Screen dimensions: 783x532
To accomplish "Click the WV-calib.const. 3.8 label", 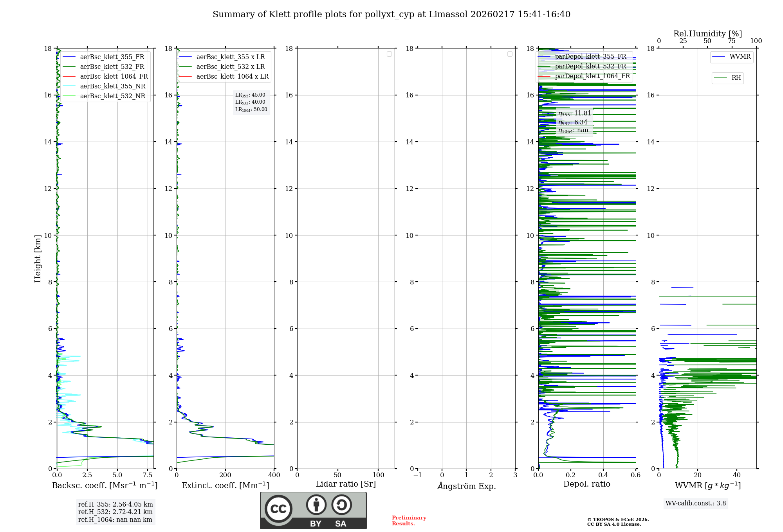I will (695, 503).
